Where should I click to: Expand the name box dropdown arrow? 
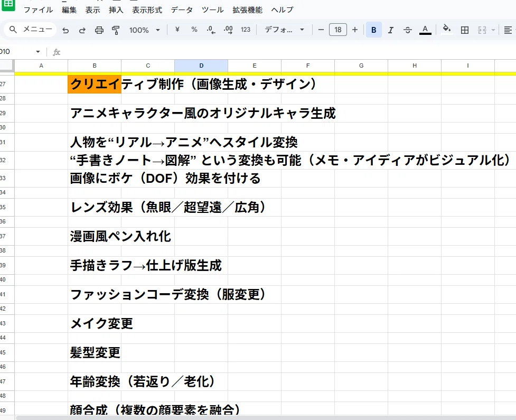tap(38, 52)
